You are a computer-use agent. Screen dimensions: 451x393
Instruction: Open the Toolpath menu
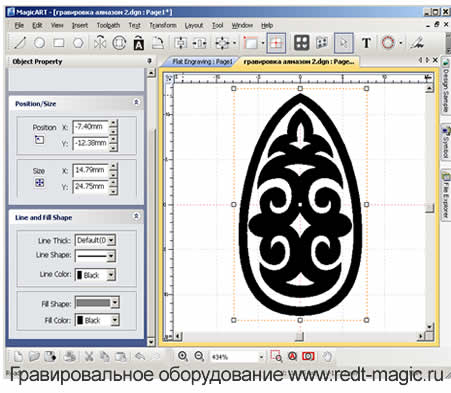click(108, 25)
